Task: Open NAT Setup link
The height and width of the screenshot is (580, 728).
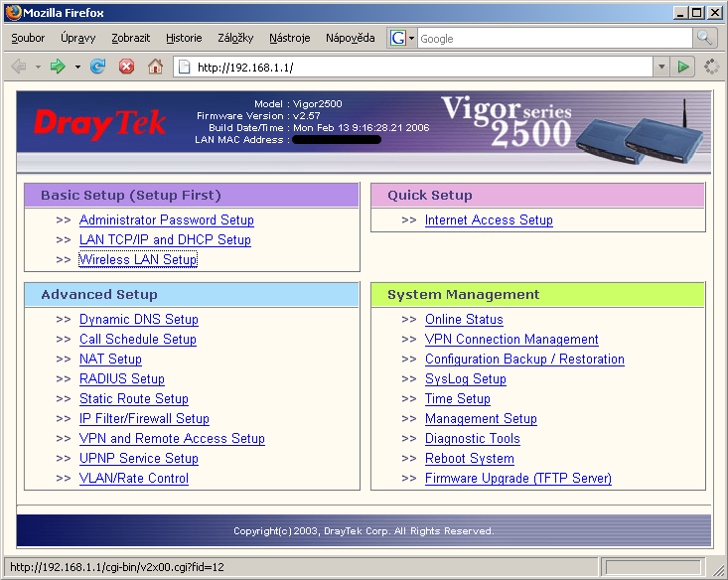Action: pos(110,359)
